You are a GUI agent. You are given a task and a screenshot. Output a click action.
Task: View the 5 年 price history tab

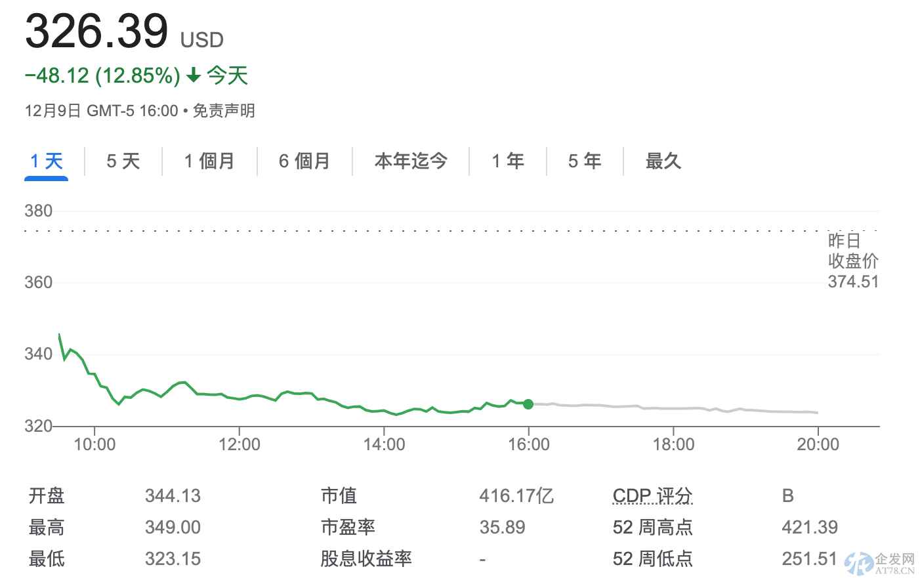click(585, 161)
